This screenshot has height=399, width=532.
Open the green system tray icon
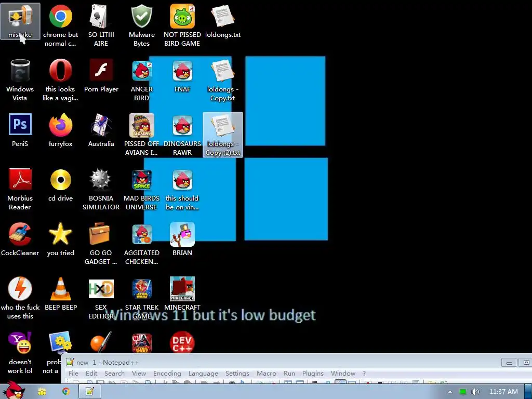462,392
